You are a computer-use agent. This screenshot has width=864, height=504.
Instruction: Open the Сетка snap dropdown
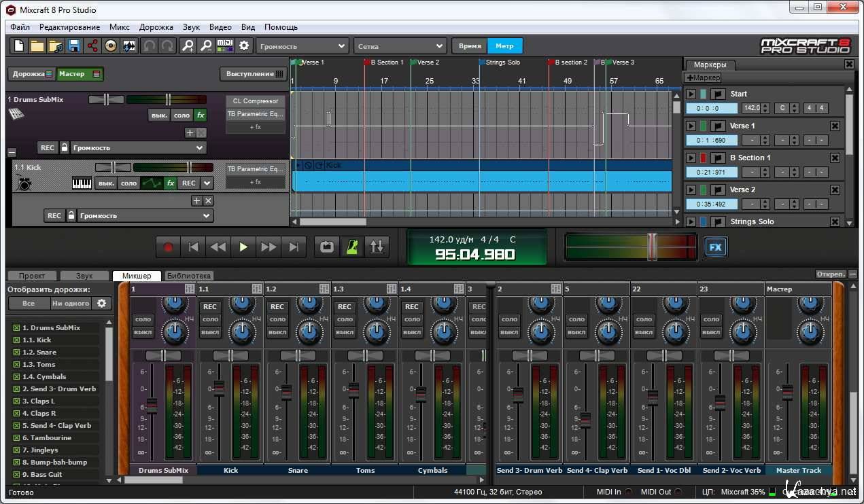400,46
